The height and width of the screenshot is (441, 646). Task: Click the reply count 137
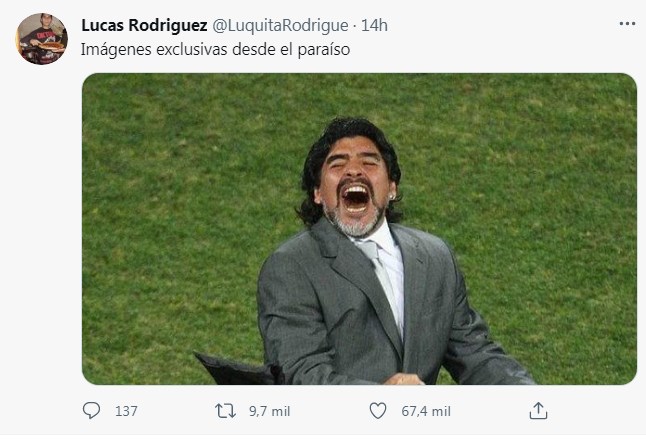point(126,411)
